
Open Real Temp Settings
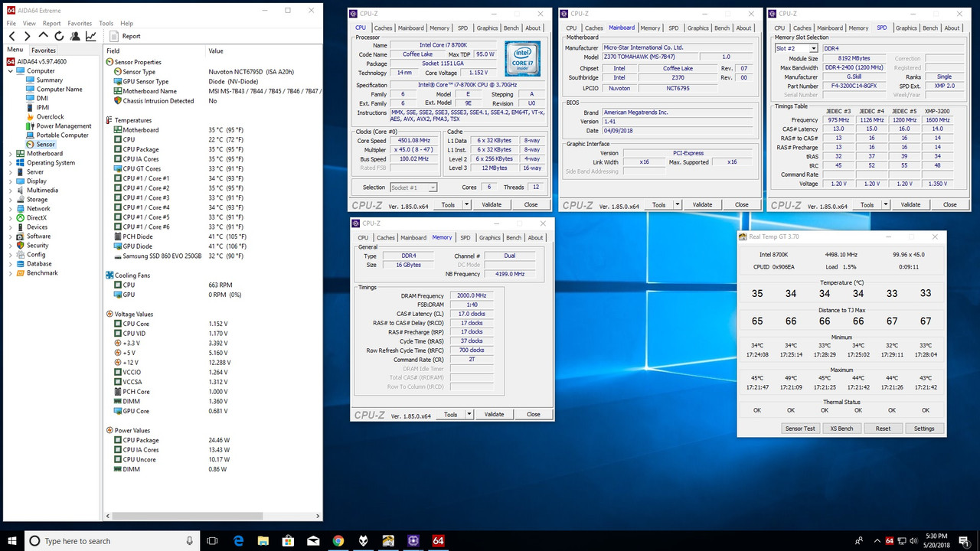pos(924,429)
